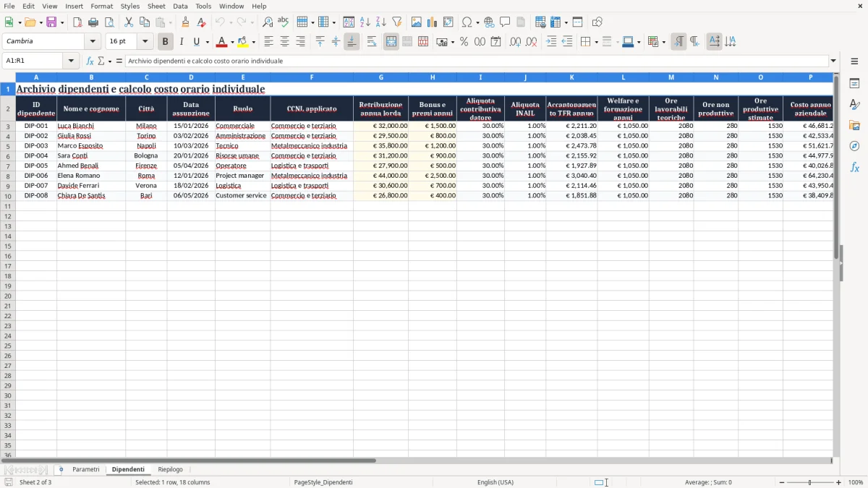Click the Sort icon
This screenshot has height=488, width=868.
click(349, 22)
